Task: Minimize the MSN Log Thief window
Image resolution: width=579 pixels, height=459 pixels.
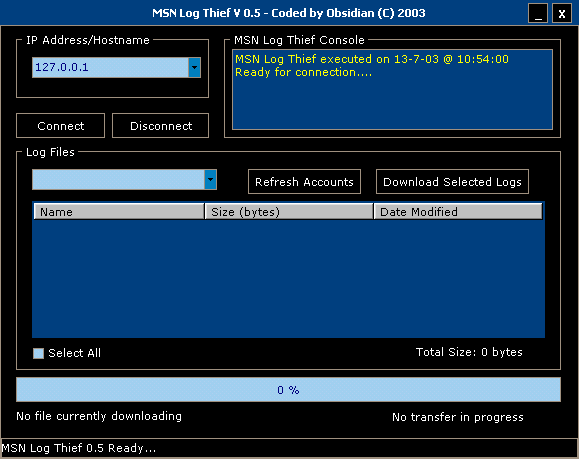Action: [538, 13]
